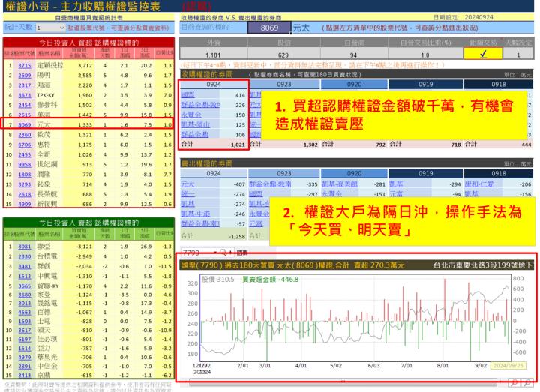This screenshot has height=392, width=540.
Task: Open stock code link 4563
Action: (x=25, y=313)
